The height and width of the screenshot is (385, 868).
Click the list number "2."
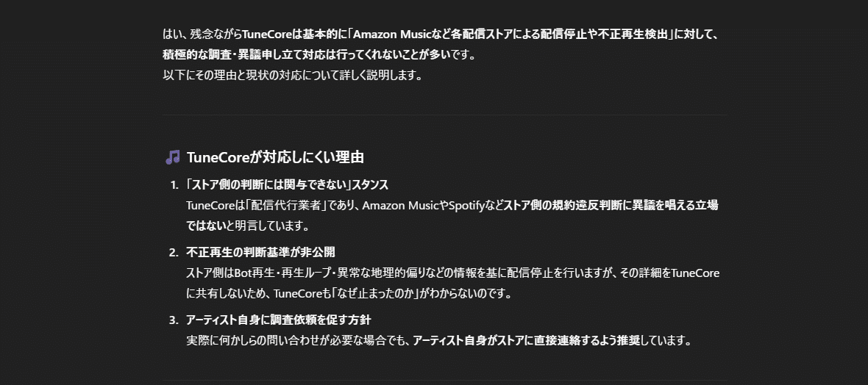tap(174, 252)
